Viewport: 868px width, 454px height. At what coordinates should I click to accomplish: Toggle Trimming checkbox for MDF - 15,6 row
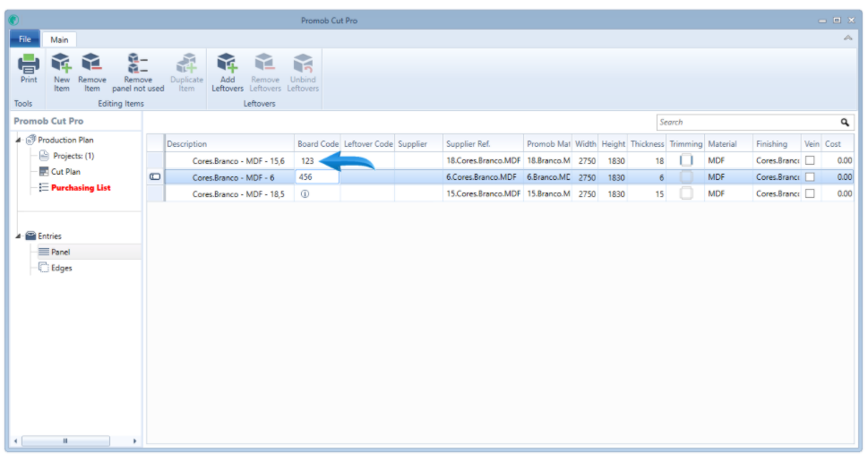(x=686, y=160)
